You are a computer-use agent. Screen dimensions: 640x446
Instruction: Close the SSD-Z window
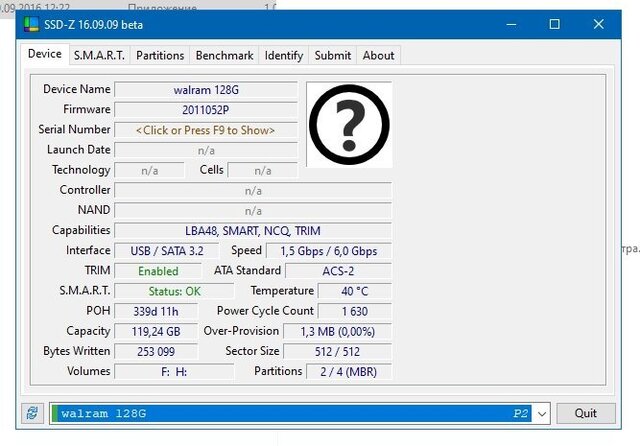(x=598, y=24)
